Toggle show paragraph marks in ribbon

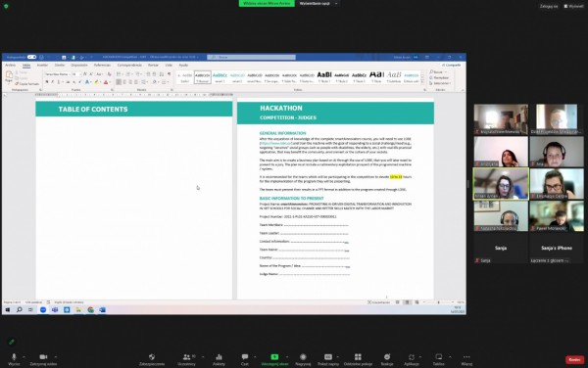170,74
